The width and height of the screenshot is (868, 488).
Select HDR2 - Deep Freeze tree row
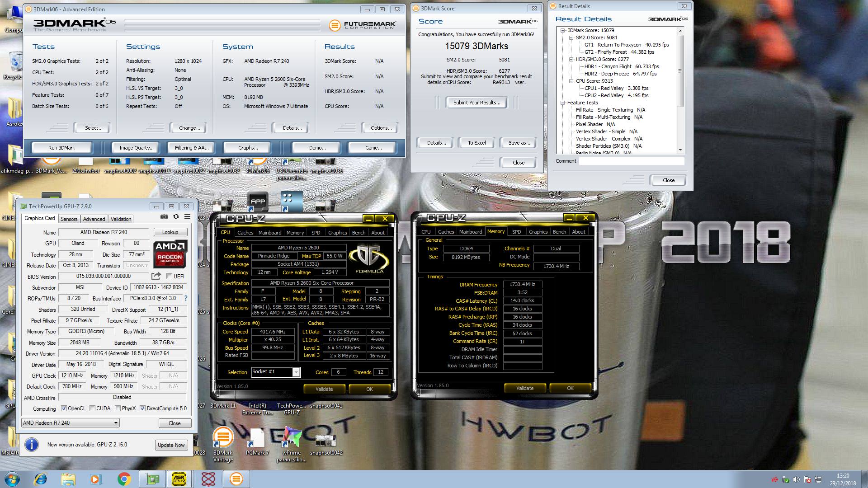point(620,74)
